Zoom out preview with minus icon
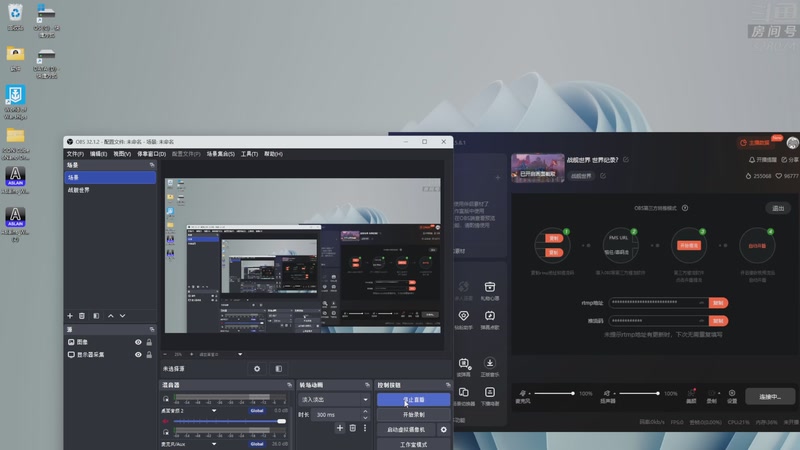 point(165,354)
